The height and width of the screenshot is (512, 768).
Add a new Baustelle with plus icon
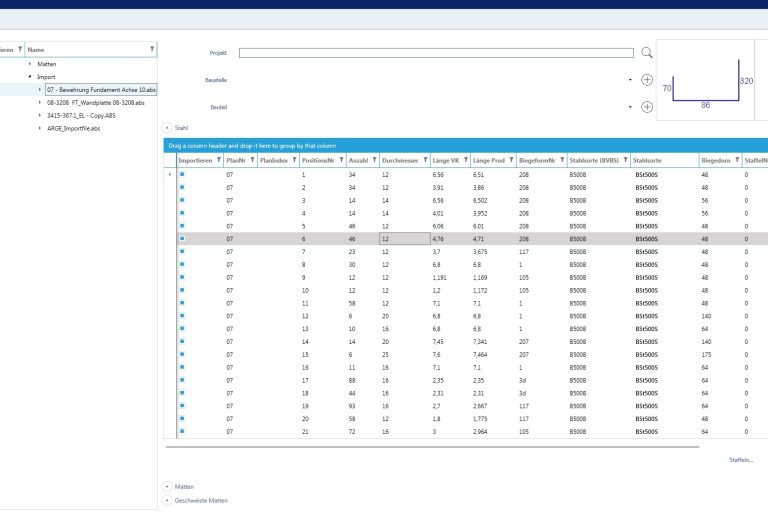tap(647, 79)
